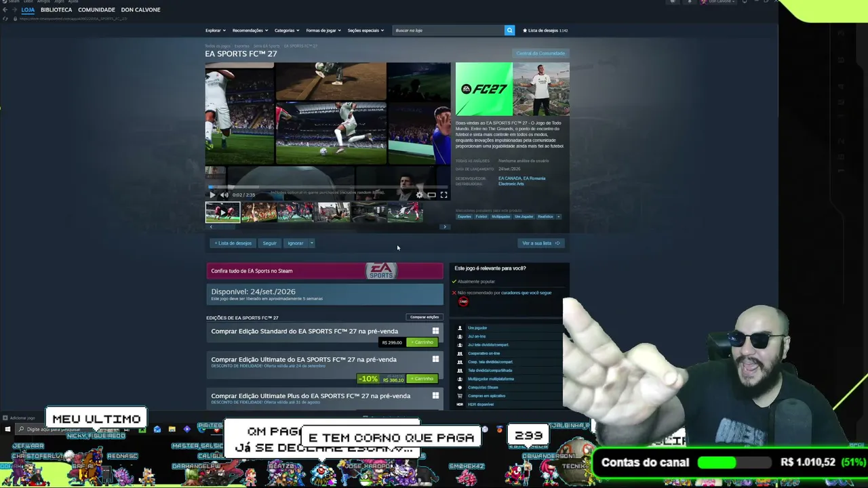The height and width of the screenshot is (488, 868).
Task: Go forward with the Steam forward arrow
Action: [x=14, y=9]
